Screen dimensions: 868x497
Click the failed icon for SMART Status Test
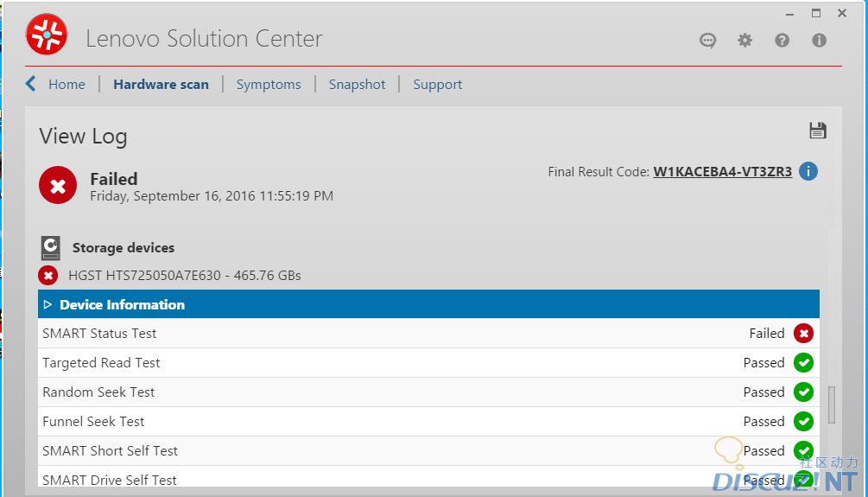(x=803, y=333)
